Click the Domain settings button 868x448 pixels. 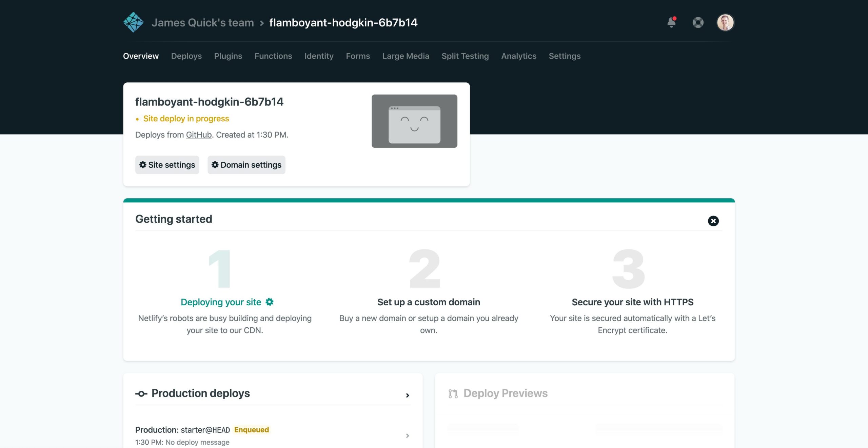246,165
